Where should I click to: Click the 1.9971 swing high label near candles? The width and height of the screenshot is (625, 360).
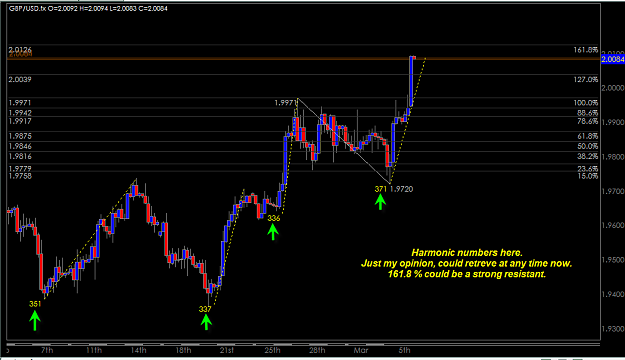pos(285,103)
